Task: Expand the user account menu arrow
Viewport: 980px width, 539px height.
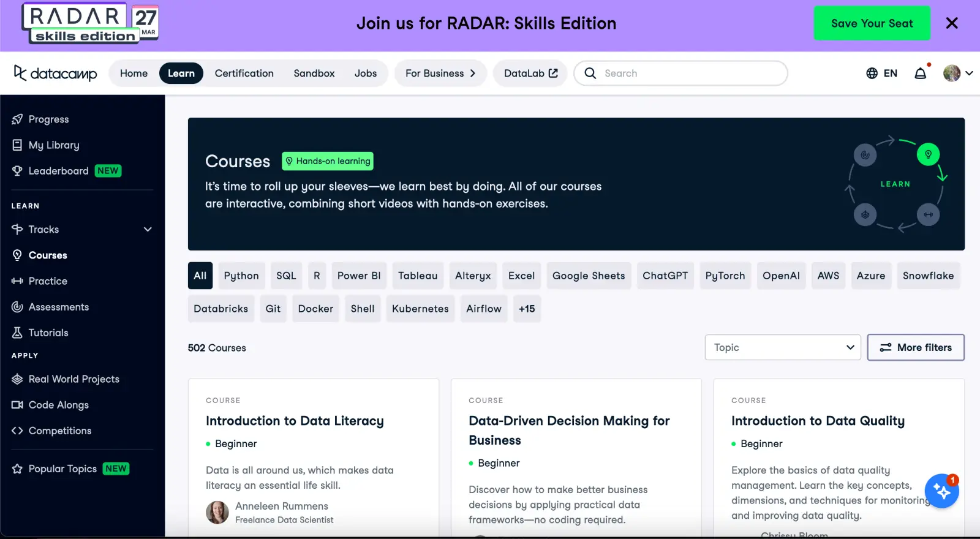Action: click(x=969, y=73)
